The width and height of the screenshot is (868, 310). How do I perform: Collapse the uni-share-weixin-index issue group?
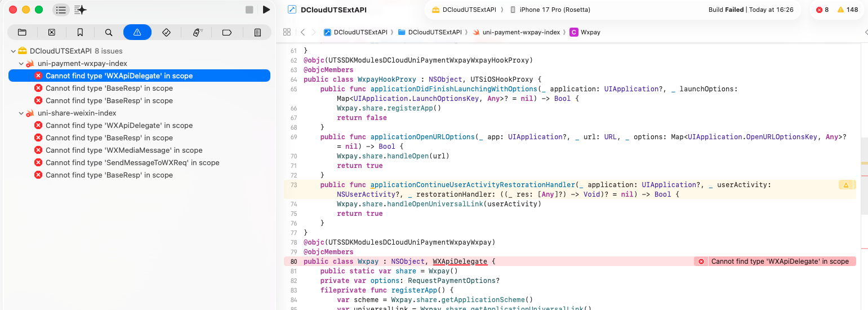click(x=21, y=113)
